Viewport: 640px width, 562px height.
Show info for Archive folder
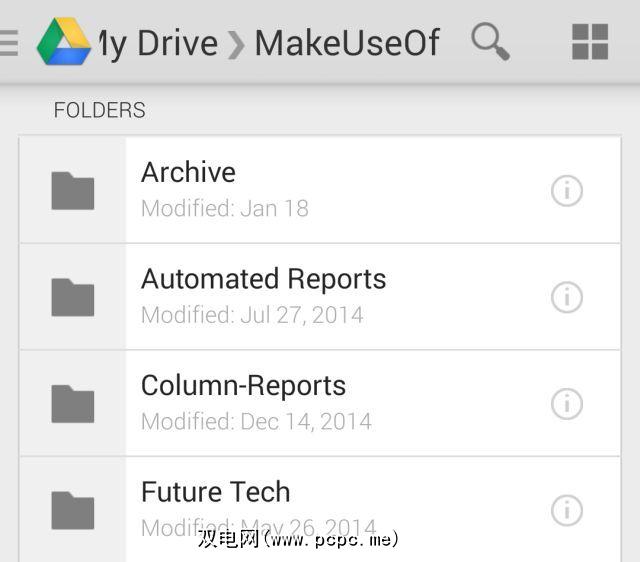tap(567, 190)
